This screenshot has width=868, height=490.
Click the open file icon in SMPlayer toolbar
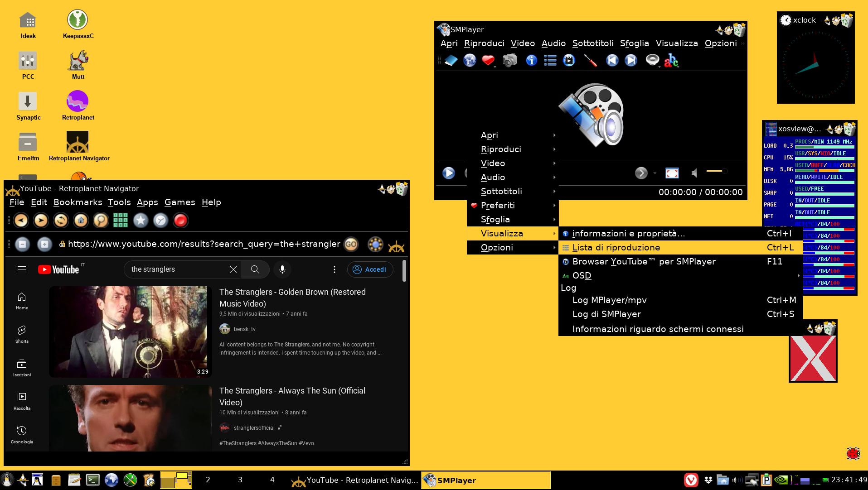(451, 60)
